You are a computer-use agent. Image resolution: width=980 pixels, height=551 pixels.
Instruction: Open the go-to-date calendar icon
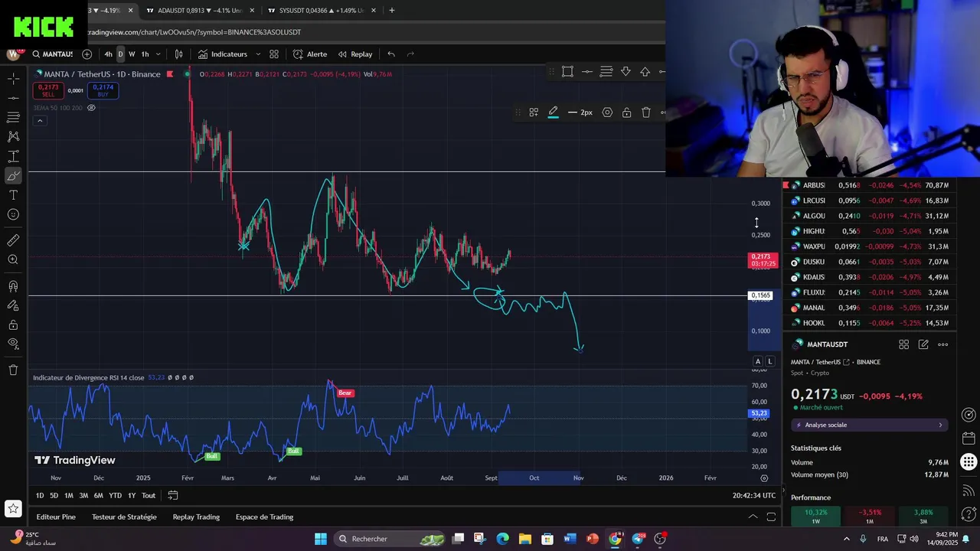tap(173, 496)
